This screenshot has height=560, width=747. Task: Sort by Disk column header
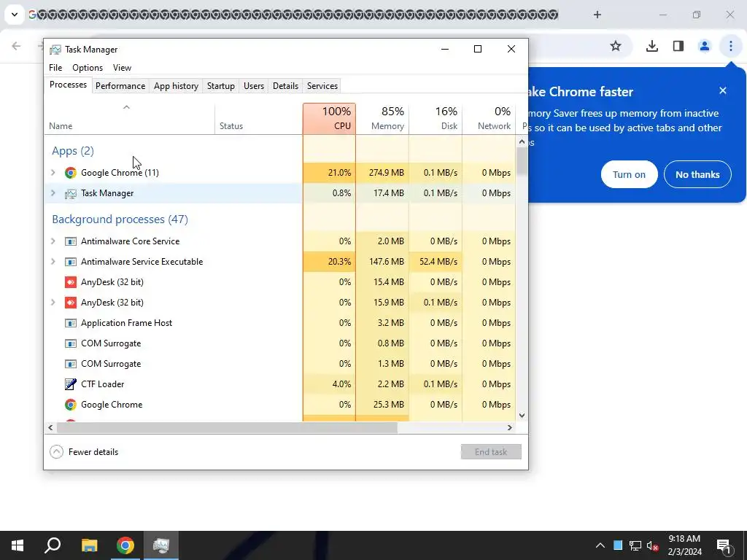(x=436, y=119)
